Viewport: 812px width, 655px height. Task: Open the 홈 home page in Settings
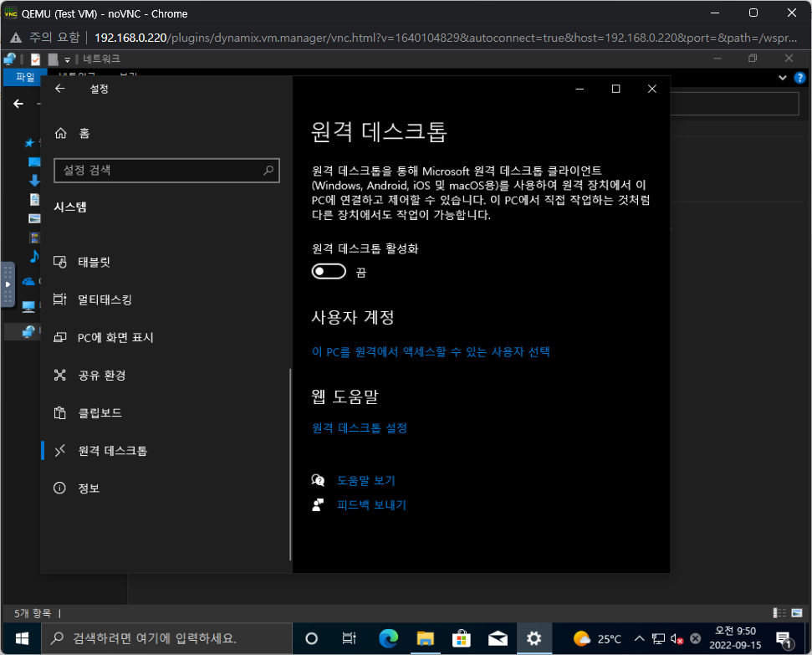73,133
